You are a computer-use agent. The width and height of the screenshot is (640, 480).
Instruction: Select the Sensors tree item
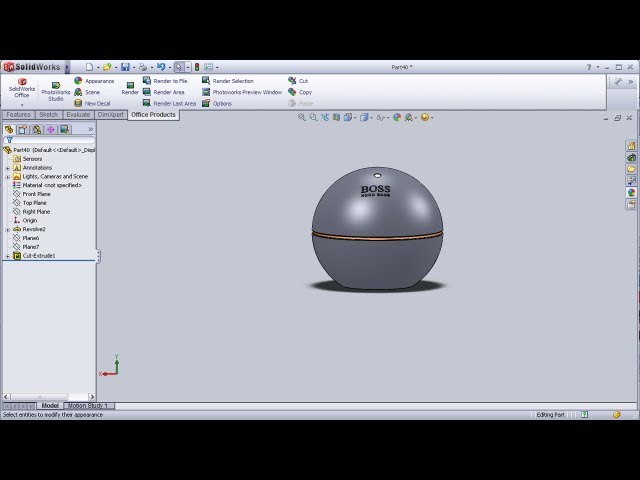point(27,159)
